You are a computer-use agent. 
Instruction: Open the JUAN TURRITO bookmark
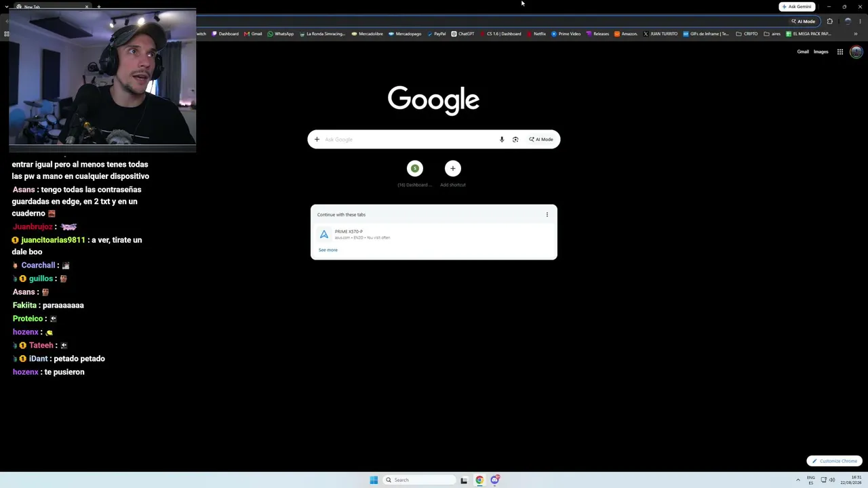[x=660, y=34]
